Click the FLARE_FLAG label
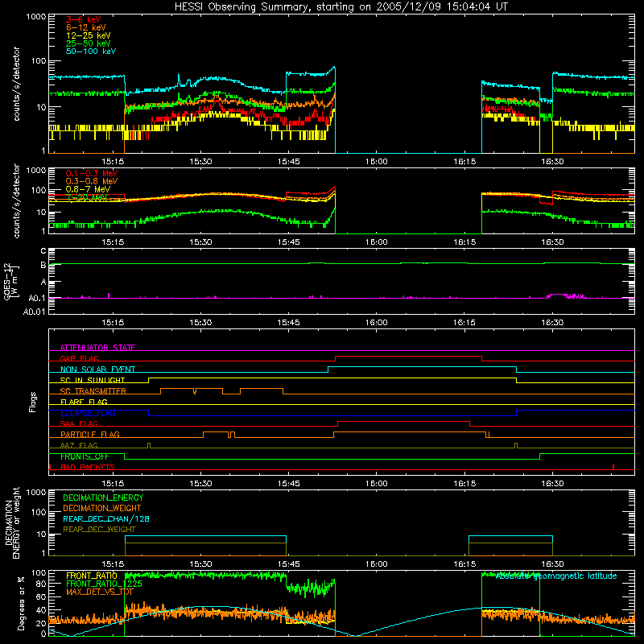The height and width of the screenshot is (644, 644). click(84, 402)
